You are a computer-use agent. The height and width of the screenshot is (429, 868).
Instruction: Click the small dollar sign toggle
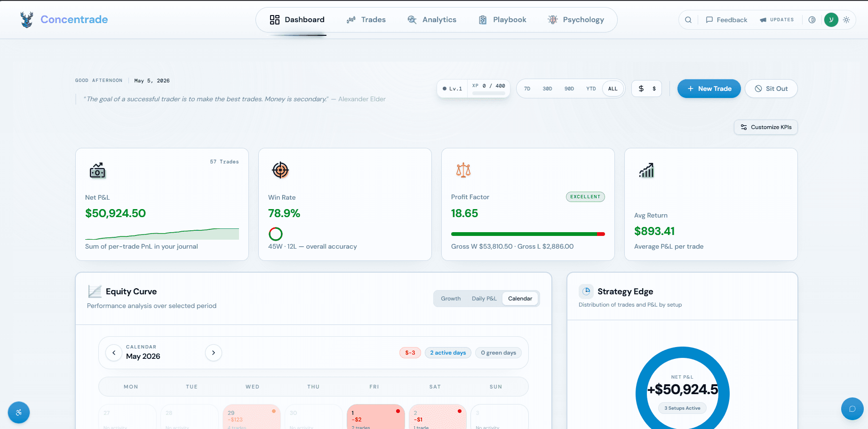pos(654,89)
